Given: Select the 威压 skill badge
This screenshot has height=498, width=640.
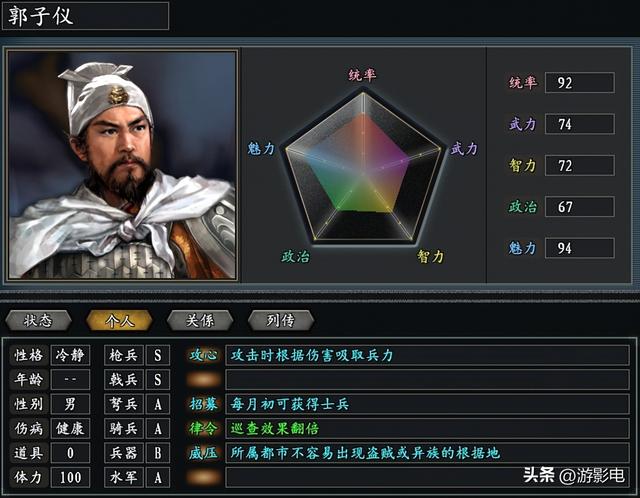Looking at the screenshot, I should [204, 453].
